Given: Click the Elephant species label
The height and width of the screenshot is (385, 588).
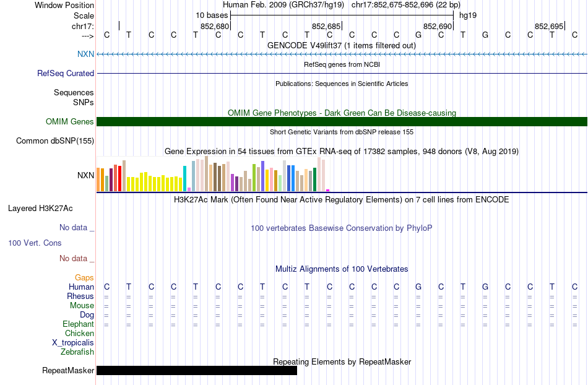Looking at the screenshot, I should click(x=78, y=324).
